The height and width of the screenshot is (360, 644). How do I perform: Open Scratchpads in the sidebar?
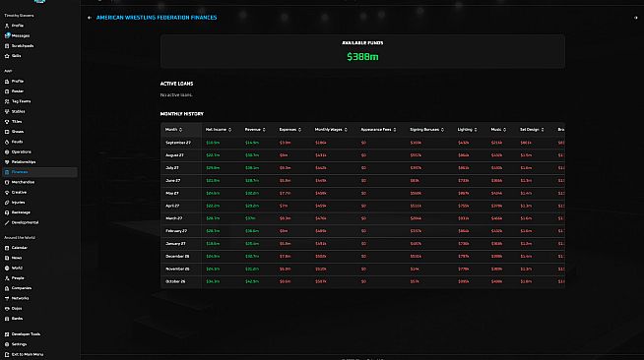19,46
